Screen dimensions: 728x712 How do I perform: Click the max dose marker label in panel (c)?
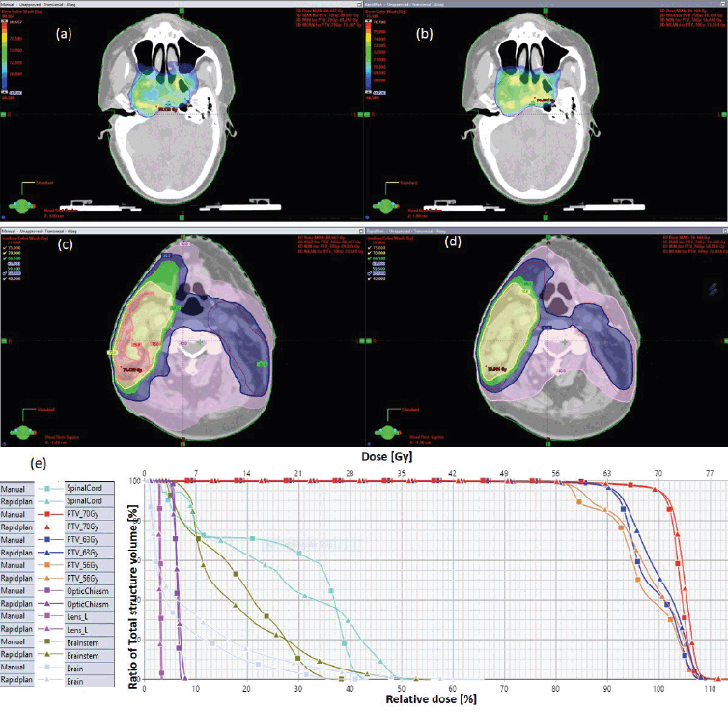point(130,368)
